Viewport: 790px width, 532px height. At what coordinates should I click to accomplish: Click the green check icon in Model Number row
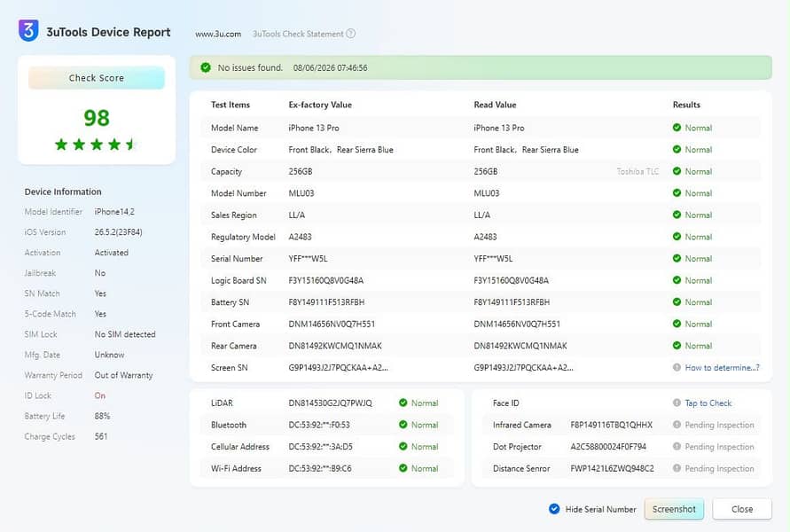point(677,193)
